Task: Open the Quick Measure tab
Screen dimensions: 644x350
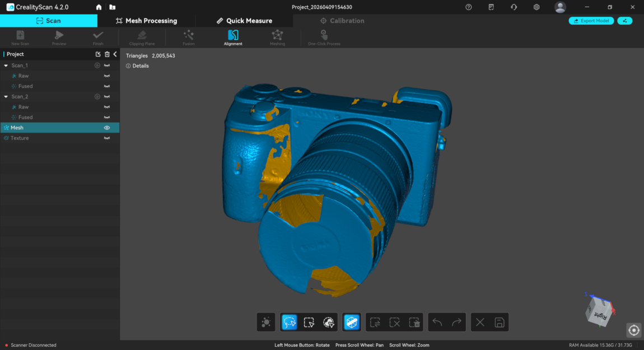Action: (244, 21)
